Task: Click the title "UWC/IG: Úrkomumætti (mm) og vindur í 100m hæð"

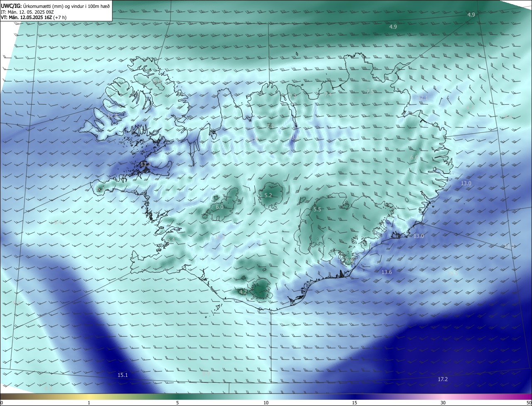Action: pos(55,6)
